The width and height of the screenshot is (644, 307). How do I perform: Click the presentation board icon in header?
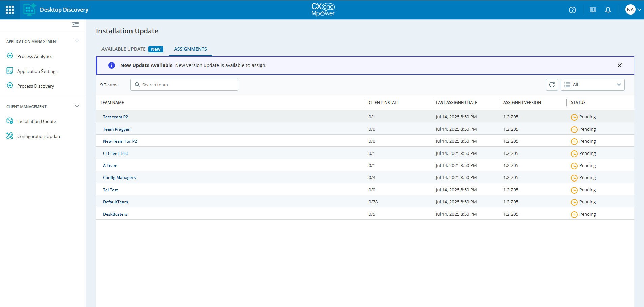[593, 10]
